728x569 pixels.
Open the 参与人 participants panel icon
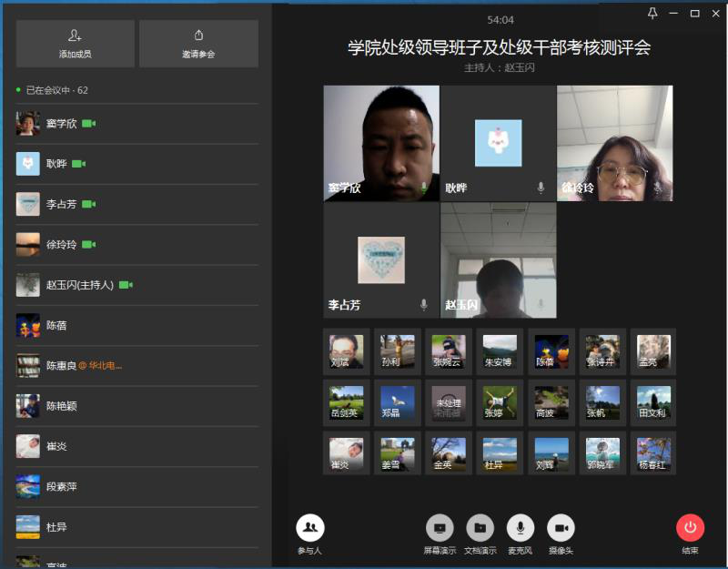tap(309, 528)
